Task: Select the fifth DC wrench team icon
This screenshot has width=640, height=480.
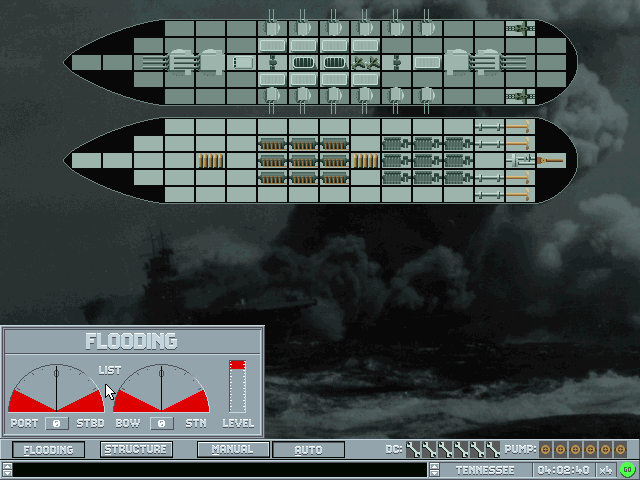Action: click(x=477, y=449)
